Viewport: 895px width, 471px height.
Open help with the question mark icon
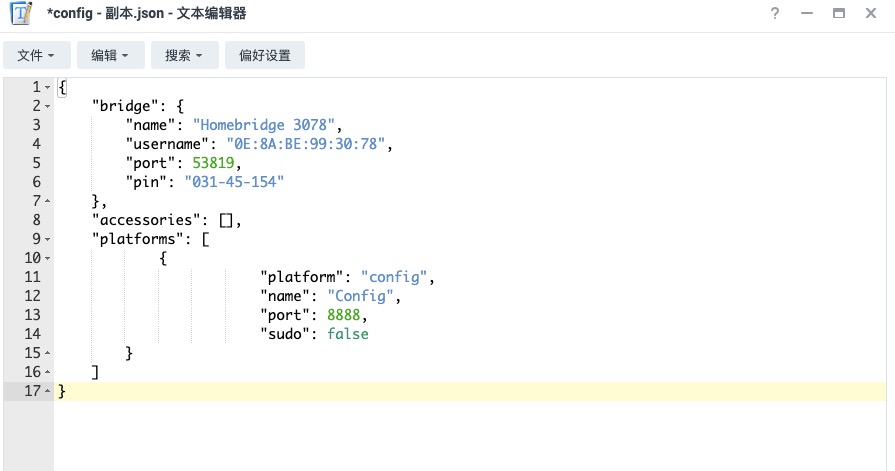pyautogui.click(x=775, y=14)
